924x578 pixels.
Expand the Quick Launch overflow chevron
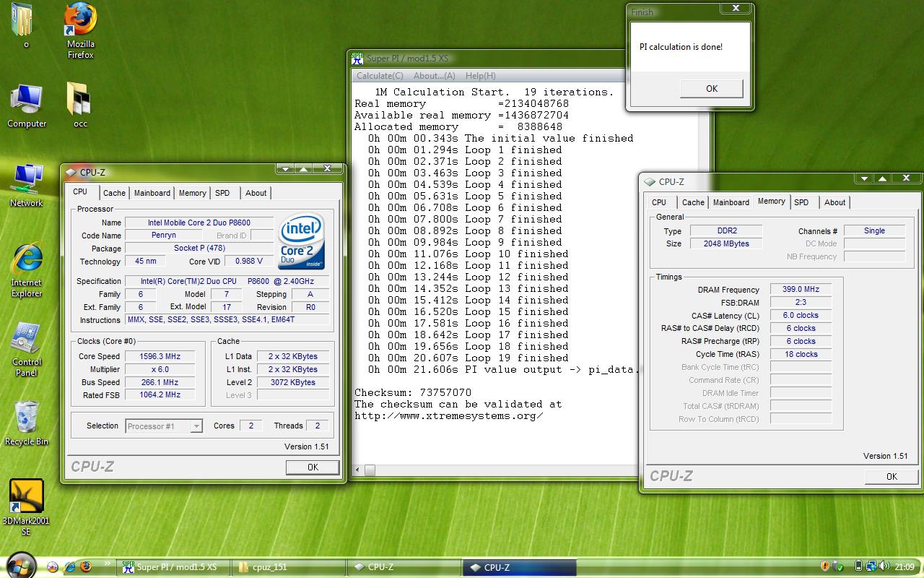click(x=108, y=564)
